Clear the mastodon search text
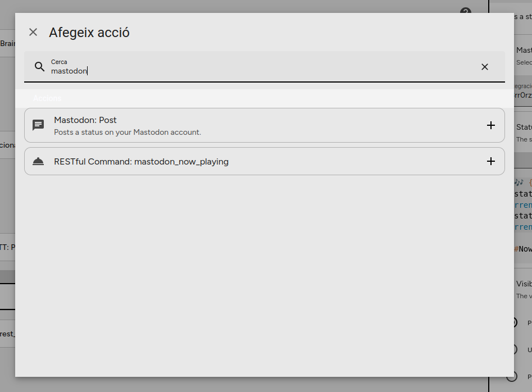 click(485, 67)
